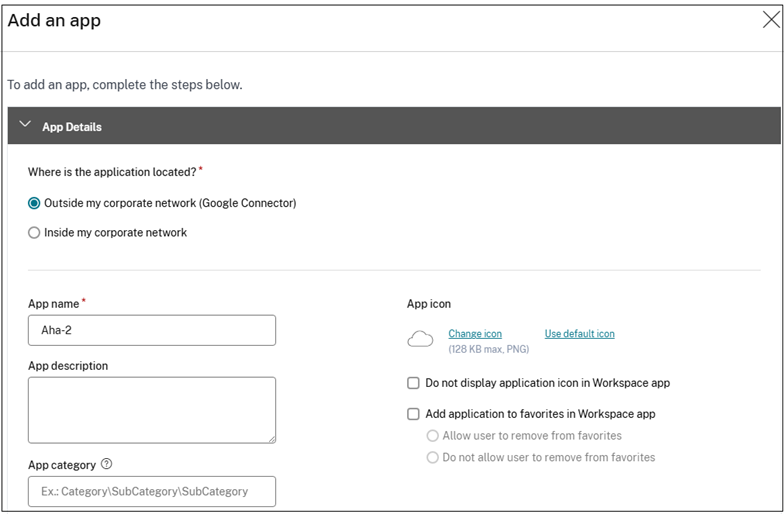The image size is (784, 514).
Task: Close the Add an app dialog
Action: 771,20
